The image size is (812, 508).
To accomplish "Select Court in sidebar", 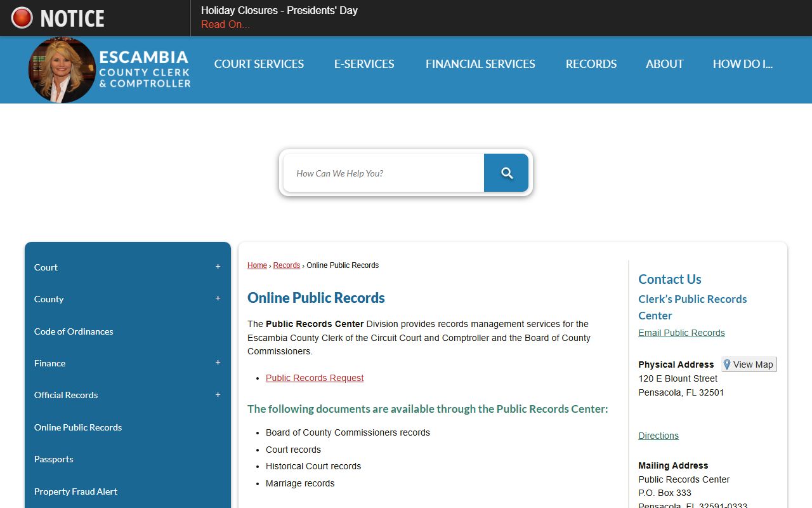I will tap(46, 267).
